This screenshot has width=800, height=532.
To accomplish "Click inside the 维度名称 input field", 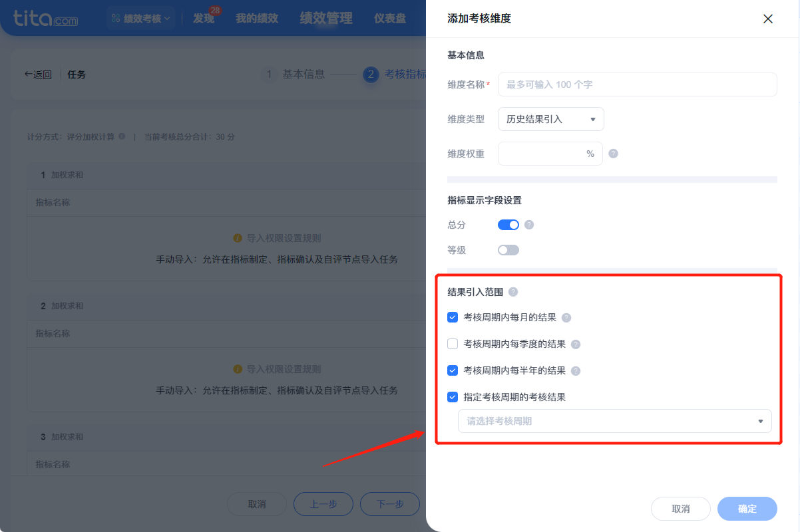I will point(637,84).
